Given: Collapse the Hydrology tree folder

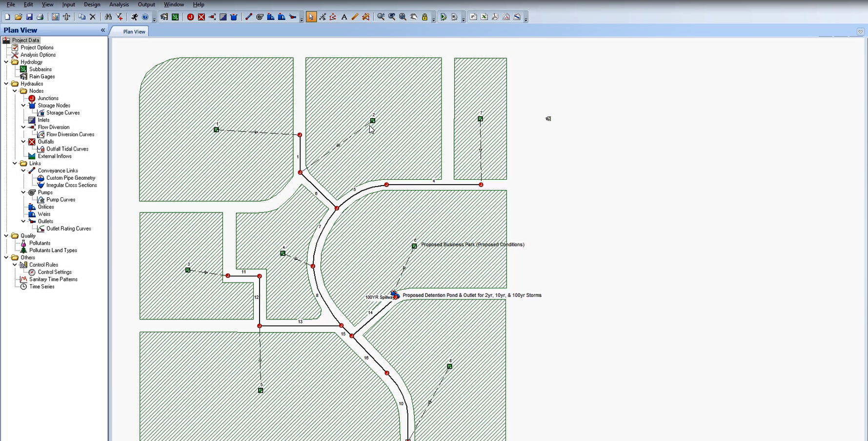Looking at the screenshot, I should tap(6, 62).
